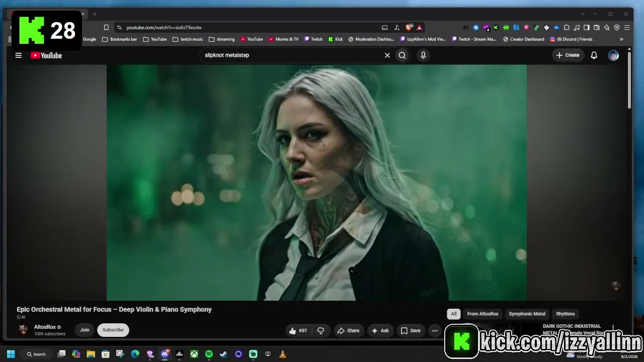This screenshot has height=362, width=644.
Task: Open Steam from the taskbar
Action: (x=223, y=354)
